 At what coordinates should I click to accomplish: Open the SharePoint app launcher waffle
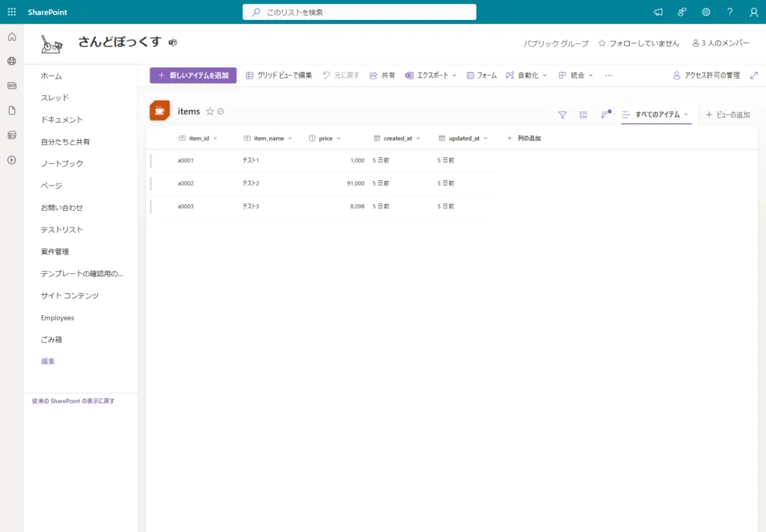[x=11, y=12]
